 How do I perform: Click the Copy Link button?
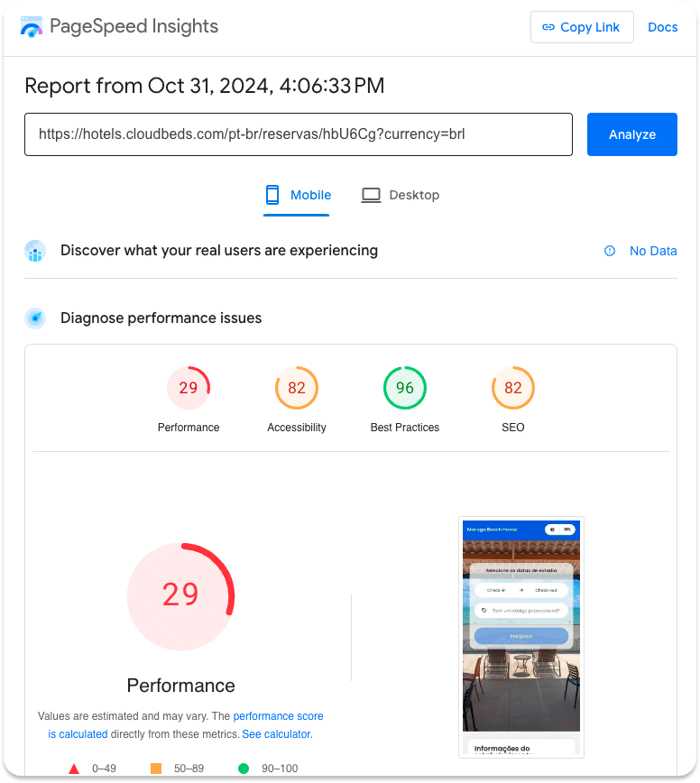[582, 27]
